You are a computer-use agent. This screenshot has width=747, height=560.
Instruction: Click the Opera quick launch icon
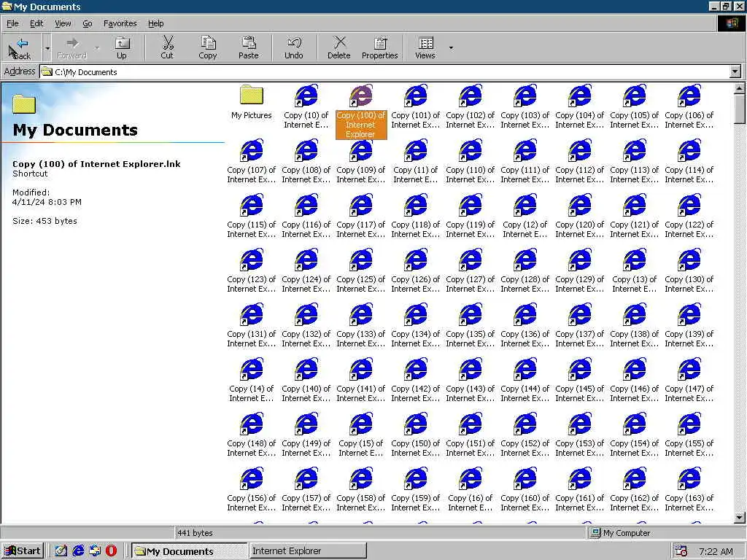[111, 551]
